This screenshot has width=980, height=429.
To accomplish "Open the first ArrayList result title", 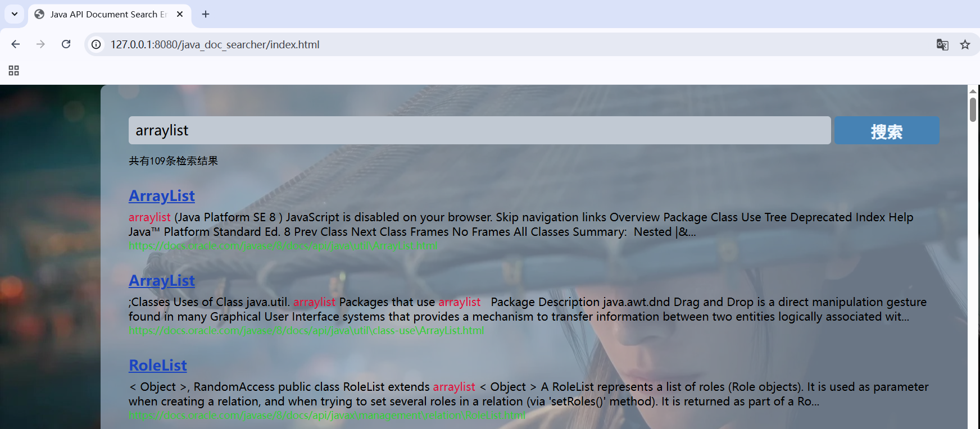I will click(x=162, y=196).
